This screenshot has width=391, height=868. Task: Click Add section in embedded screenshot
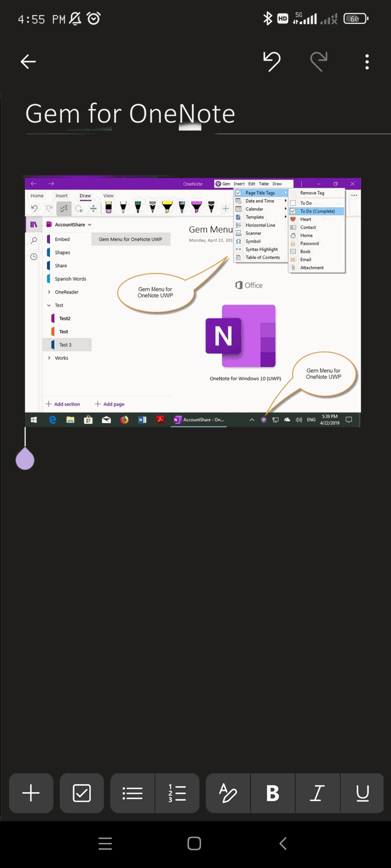point(63,404)
